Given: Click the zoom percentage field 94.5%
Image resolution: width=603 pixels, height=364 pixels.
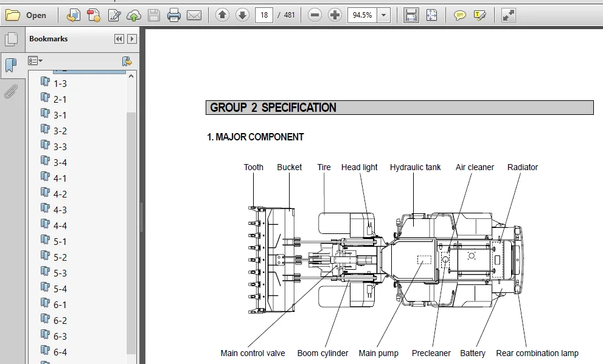Looking at the screenshot, I should click(x=362, y=15).
